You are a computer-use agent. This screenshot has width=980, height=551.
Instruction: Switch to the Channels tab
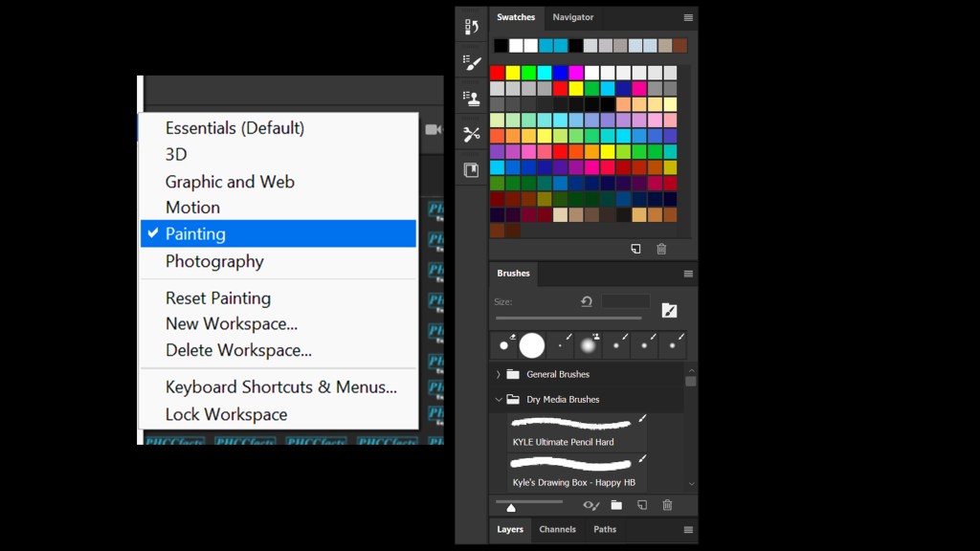557,529
